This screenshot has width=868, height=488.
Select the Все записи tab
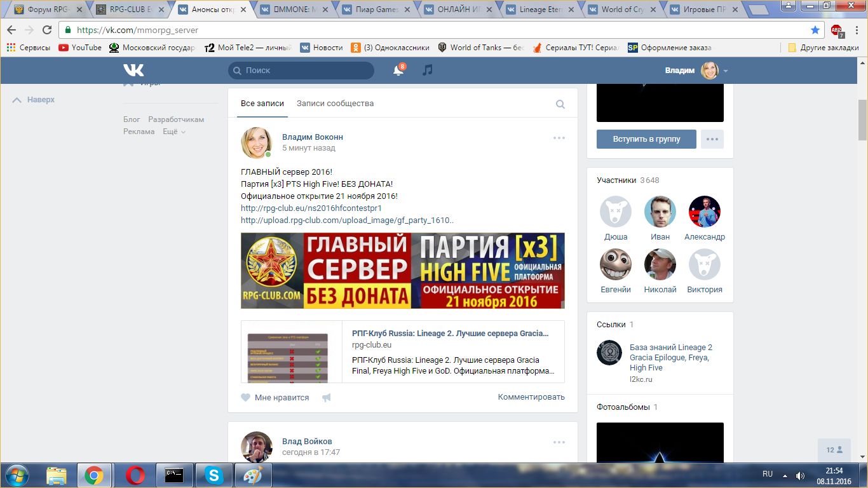262,104
